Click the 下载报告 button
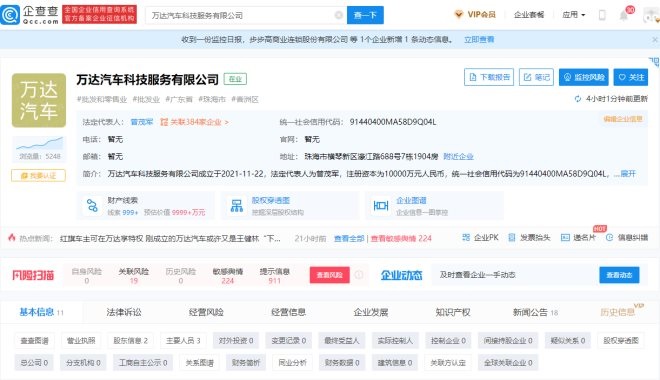Image resolution: width=660 pixels, height=380 pixels. [x=489, y=77]
